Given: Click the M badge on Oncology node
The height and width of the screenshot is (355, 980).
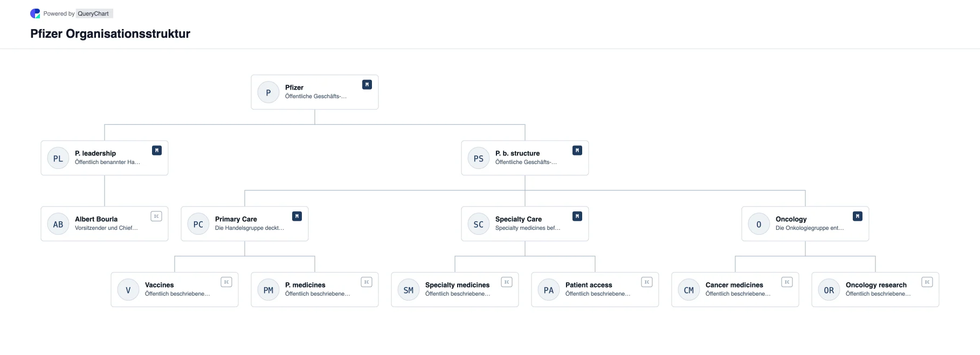Looking at the screenshot, I should [x=858, y=216].
